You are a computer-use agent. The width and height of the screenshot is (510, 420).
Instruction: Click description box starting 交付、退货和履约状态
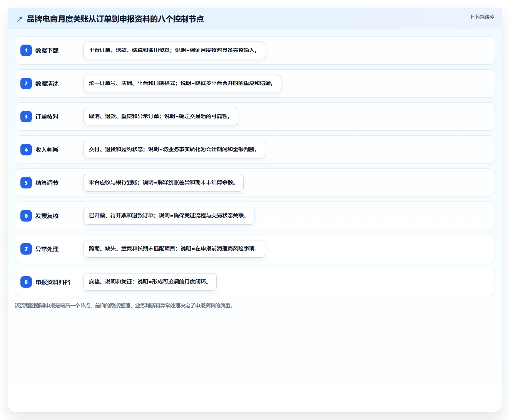coord(174,150)
